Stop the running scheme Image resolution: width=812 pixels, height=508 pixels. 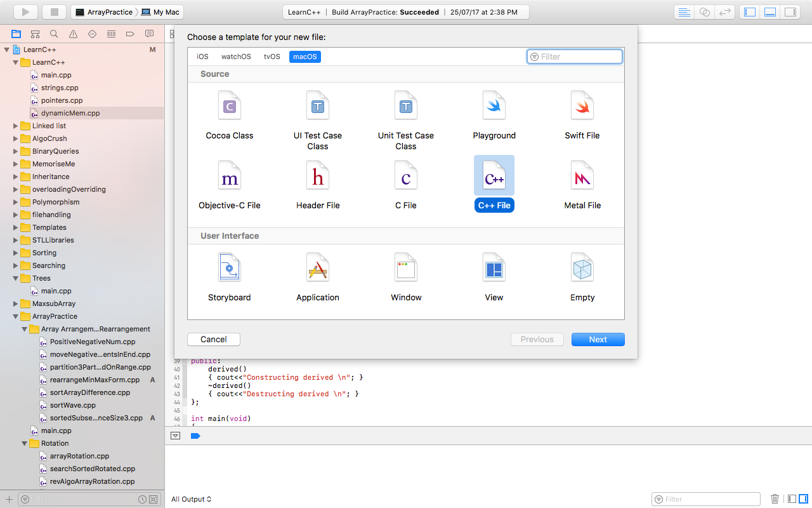[54, 12]
